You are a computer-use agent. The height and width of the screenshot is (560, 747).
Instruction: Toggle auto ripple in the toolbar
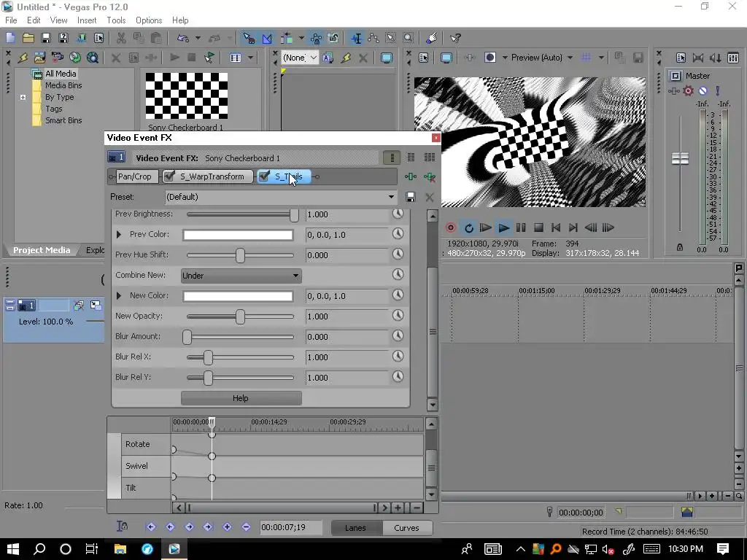click(286, 38)
